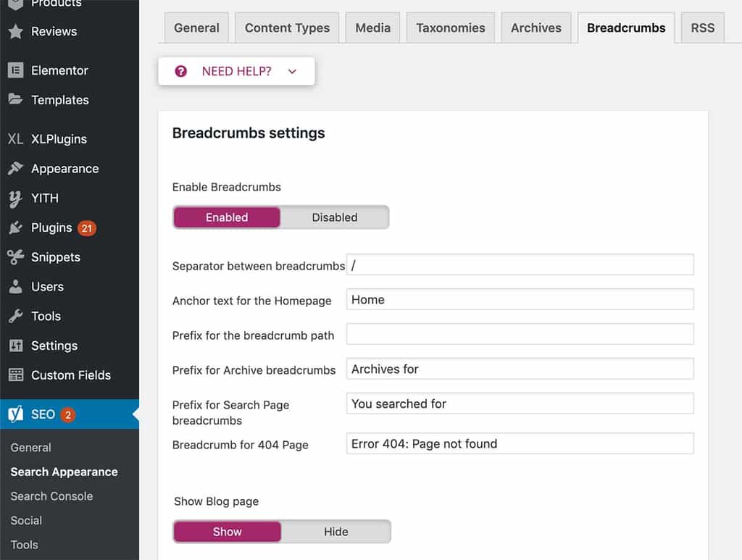
Task: Click the Yoast SEO logo icon
Action: pos(16,414)
